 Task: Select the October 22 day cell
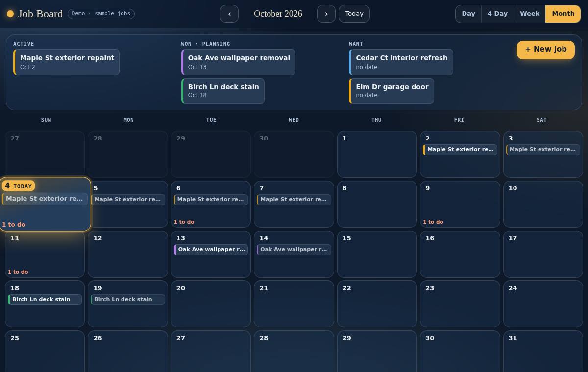pyautogui.click(x=377, y=304)
